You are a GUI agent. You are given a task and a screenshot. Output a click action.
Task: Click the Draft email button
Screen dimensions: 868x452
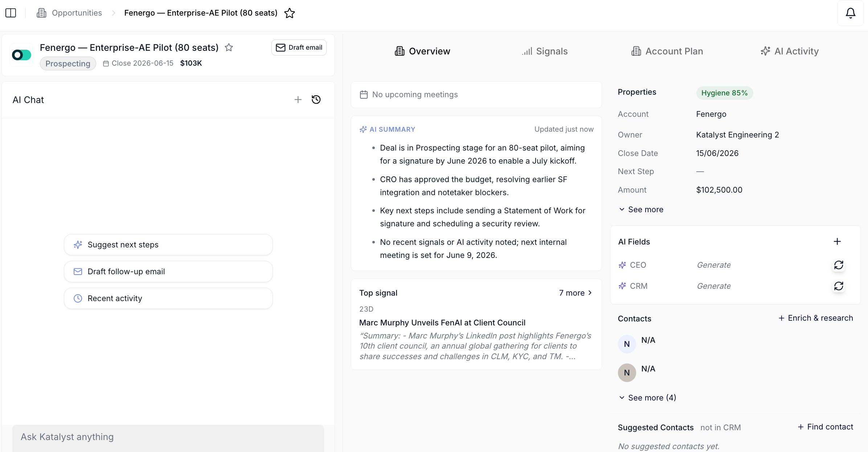pos(299,48)
